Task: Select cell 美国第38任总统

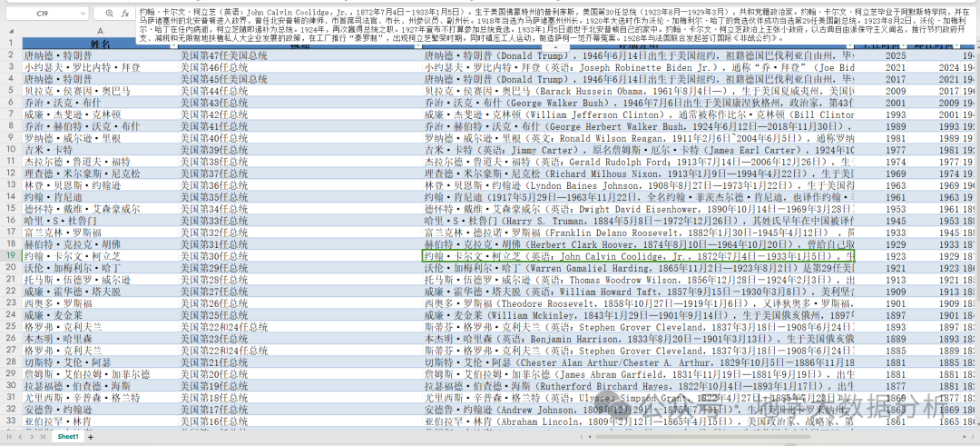Action: tap(300, 162)
